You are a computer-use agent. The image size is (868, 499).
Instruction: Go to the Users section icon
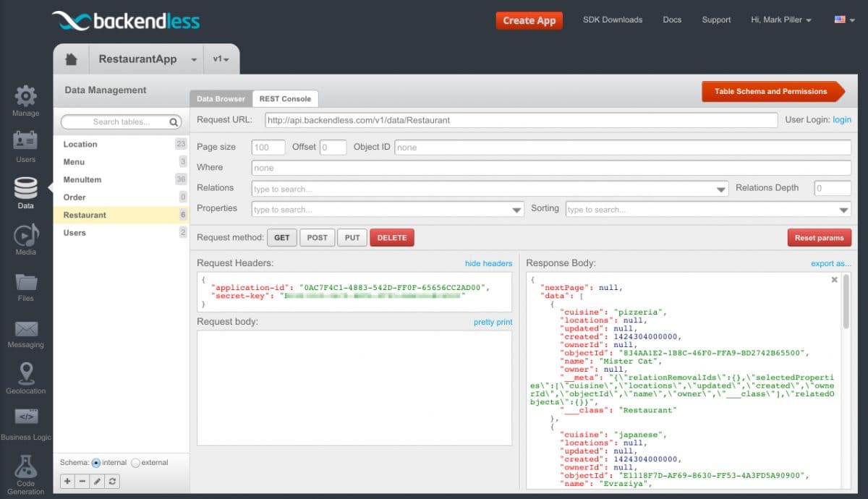pyautogui.click(x=26, y=140)
